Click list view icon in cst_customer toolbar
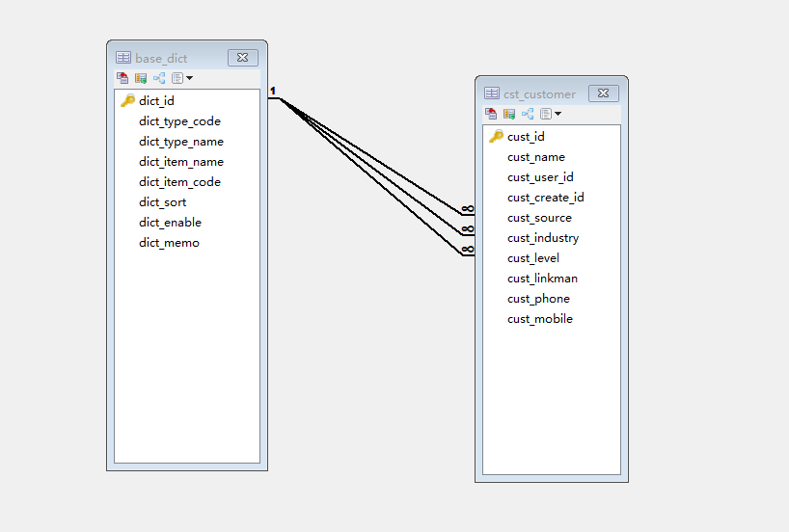The height and width of the screenshot is (532, 789). pyautogui.click(x=546, y=114)
